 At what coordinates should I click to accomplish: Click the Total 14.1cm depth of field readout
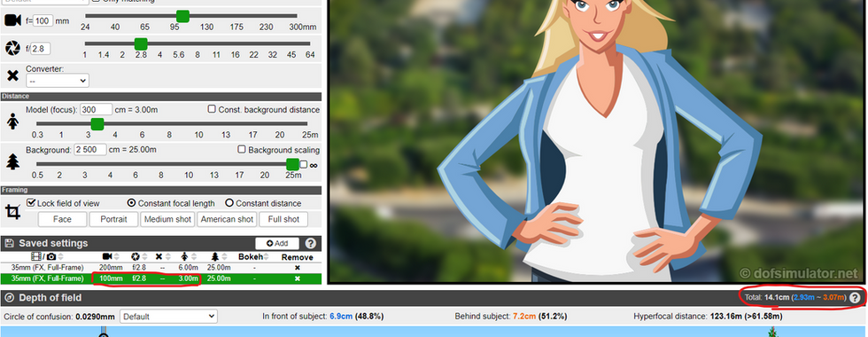point(795,298)
